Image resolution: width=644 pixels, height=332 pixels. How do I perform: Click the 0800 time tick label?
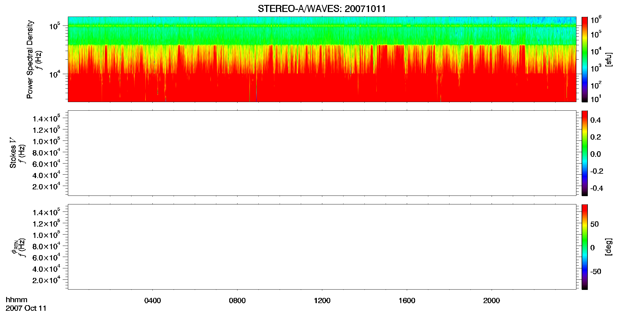point(237,301)
